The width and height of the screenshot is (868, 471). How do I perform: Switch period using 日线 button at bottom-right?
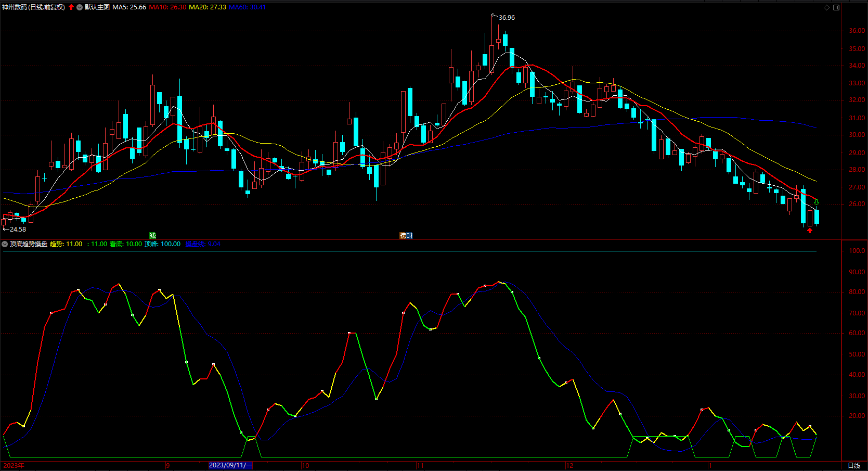(x=854, y=466)
